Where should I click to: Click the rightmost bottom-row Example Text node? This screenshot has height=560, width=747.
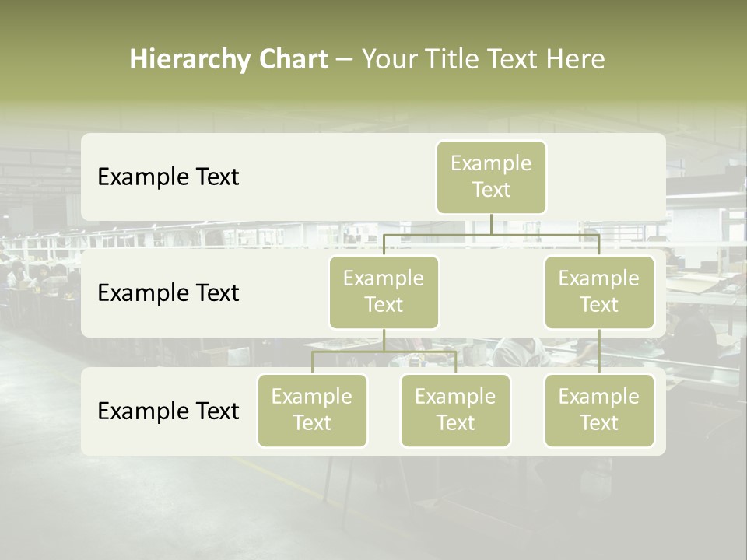point(599,410)
